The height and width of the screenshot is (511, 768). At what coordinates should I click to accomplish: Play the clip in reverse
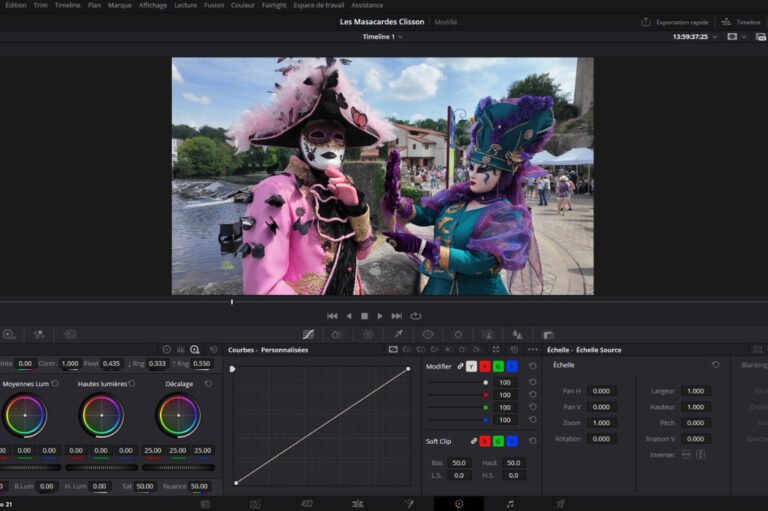(349, 316)
